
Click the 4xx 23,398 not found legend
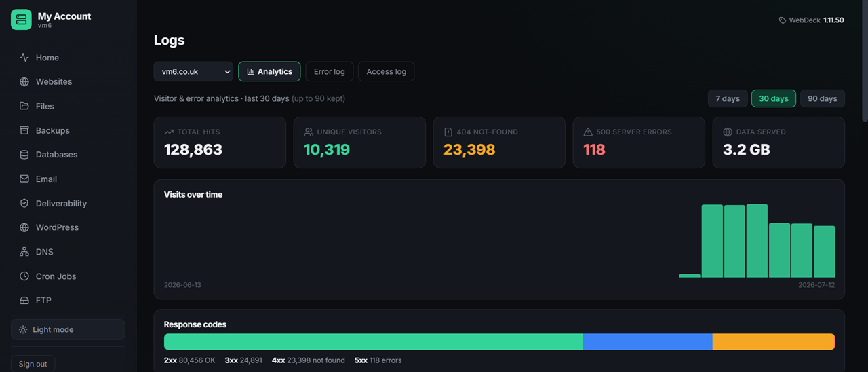(x=309, y=360)
